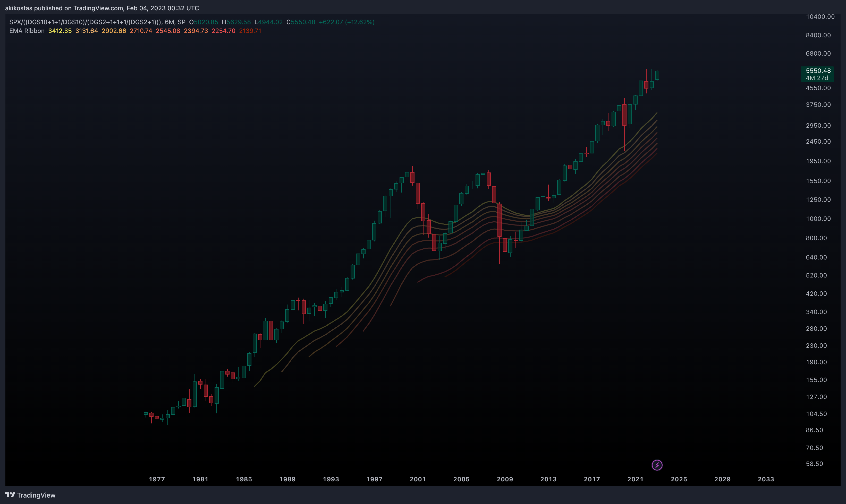Click the EMA value 3412.35
The image size is (846, 504).
tap(60, 31)
